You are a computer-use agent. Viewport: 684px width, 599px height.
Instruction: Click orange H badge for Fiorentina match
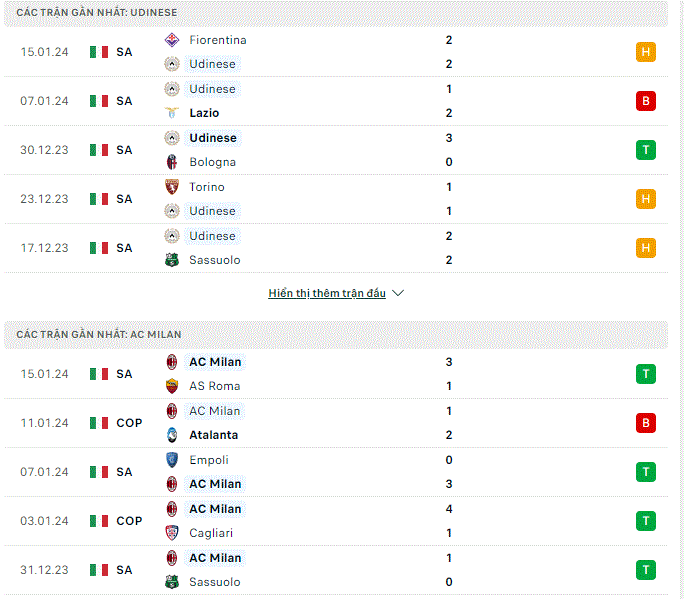[646, 52]
